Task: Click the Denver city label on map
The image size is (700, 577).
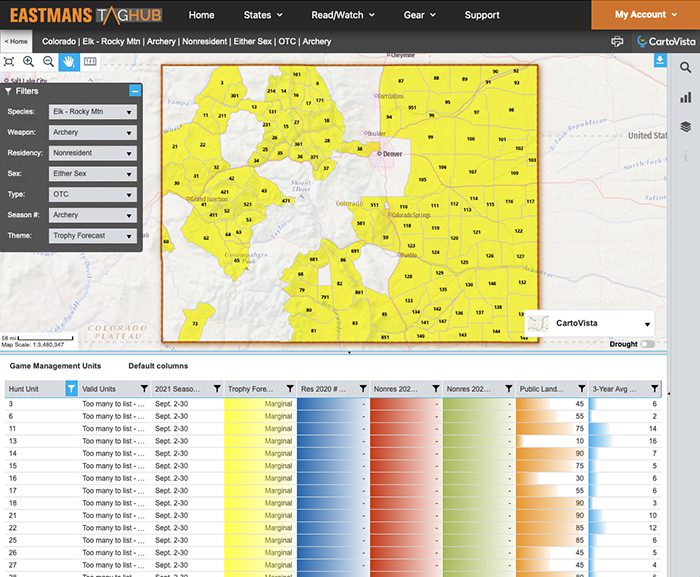Action: (392, 154)
